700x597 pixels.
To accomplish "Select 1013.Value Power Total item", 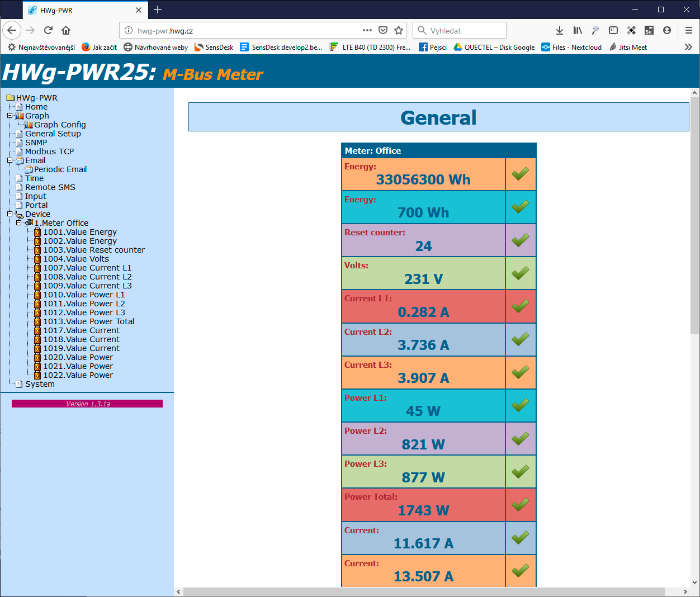I will click(x=89, y=321).
